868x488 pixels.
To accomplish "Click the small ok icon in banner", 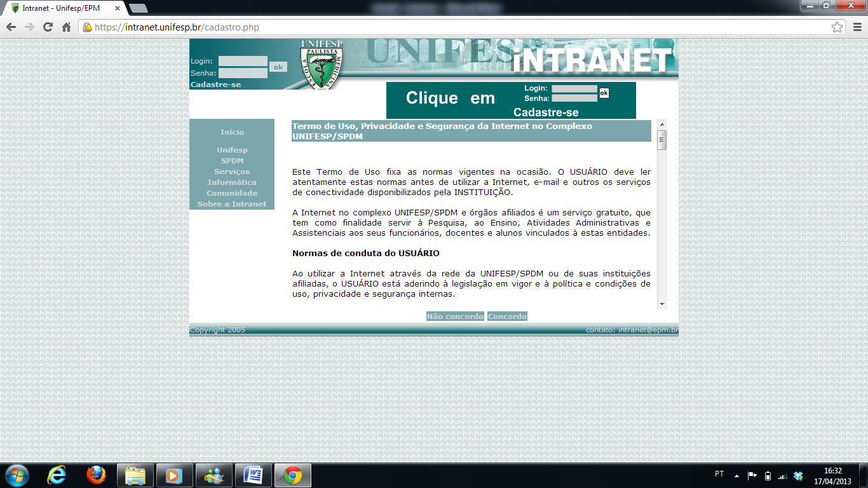I will tap(604, 93).
